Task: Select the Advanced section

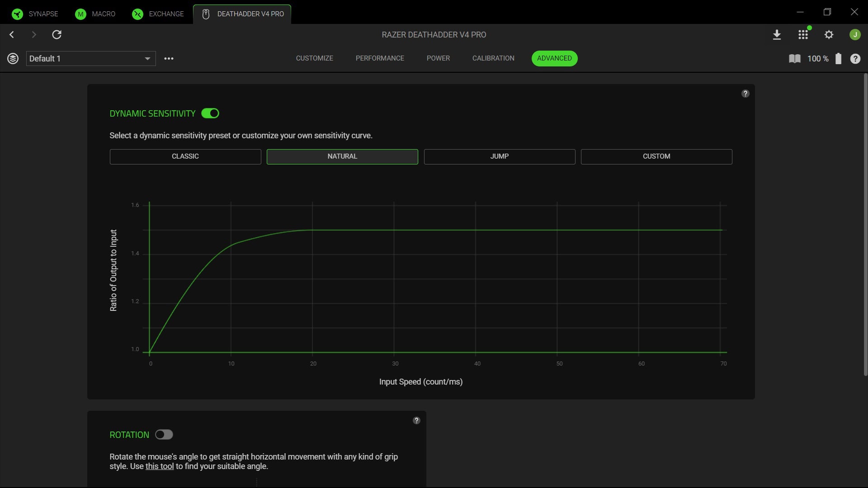Action: pos(554,58)
